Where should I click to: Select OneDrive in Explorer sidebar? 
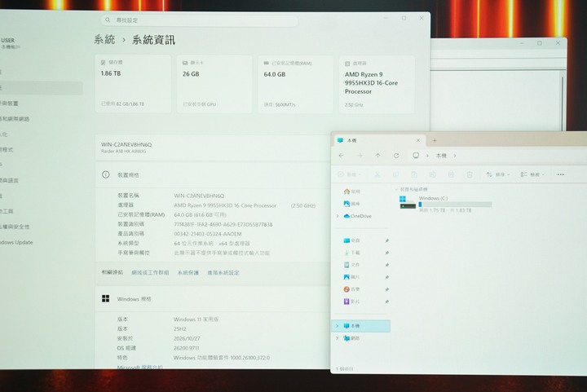pyautogui.click(x=358, y=216)
